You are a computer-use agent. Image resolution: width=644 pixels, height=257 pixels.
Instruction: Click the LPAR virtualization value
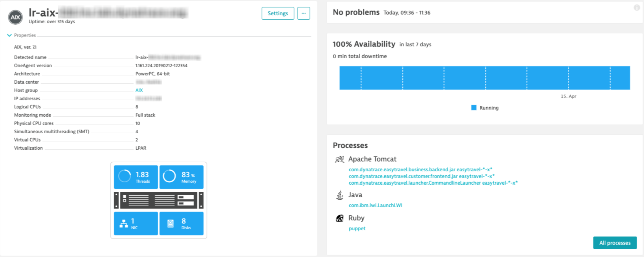tap(141, 148)
